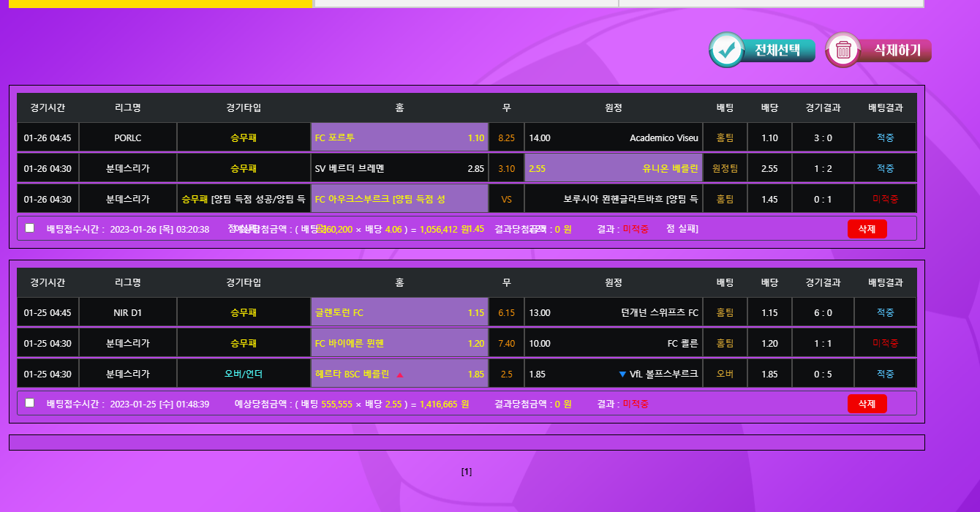The height and width of the screenshot is (512, 980).
Task: Go to page [1] in the pagination
Action: (x=467, y=472)
